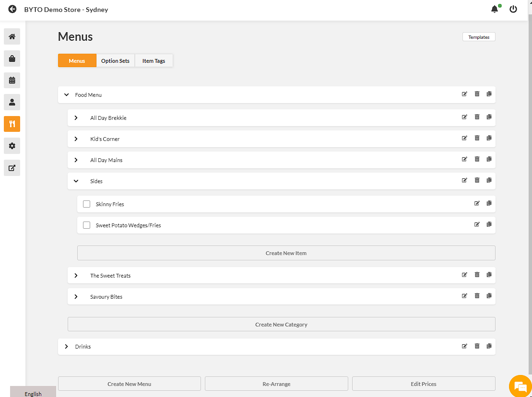Duplicate the Drinks menu

489,346
